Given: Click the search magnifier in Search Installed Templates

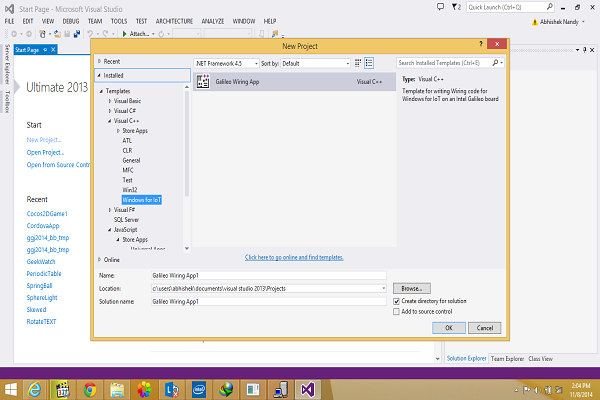Looking at the screenshot, I should coord(495,62).
